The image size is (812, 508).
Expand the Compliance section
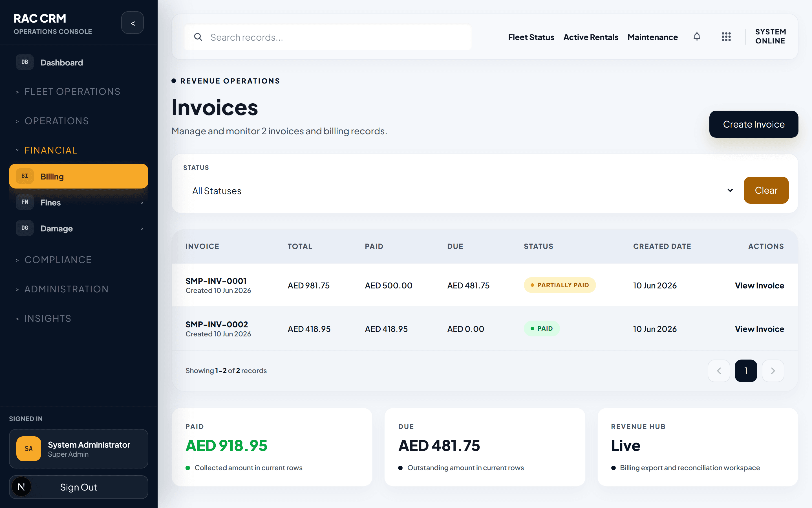54,260
